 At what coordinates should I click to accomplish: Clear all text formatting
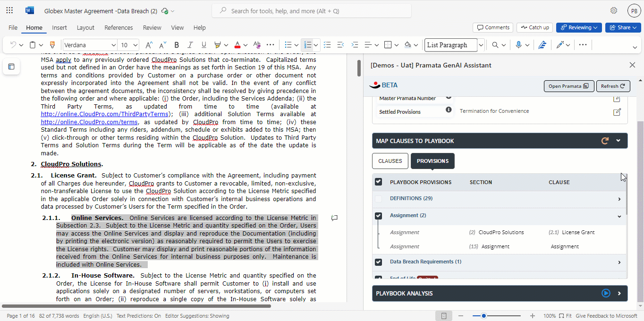257,45
